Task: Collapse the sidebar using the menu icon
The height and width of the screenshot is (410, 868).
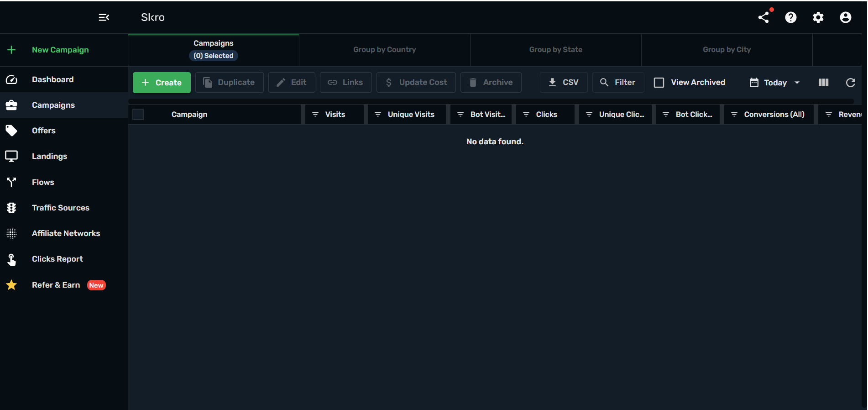Action: point(104,17)
